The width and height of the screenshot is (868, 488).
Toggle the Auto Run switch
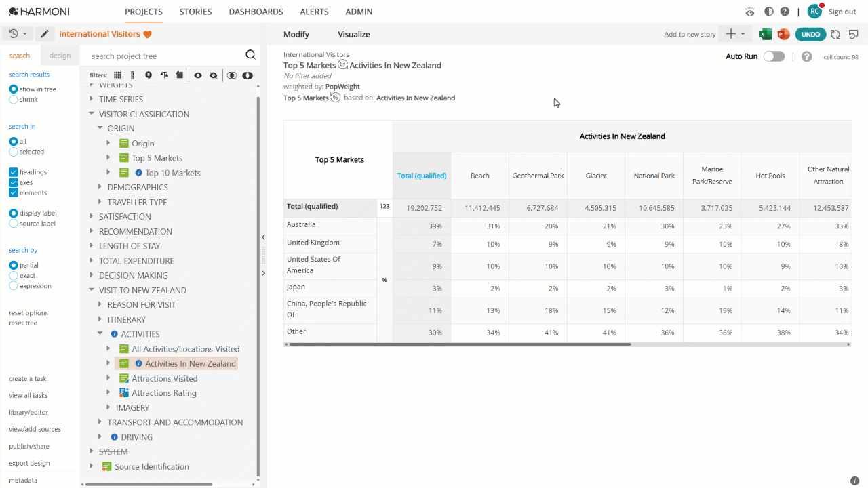pos(774,56)
